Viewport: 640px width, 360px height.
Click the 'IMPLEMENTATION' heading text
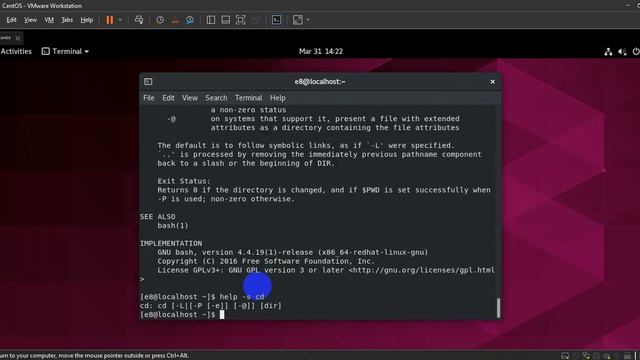(x=171, y=243)
